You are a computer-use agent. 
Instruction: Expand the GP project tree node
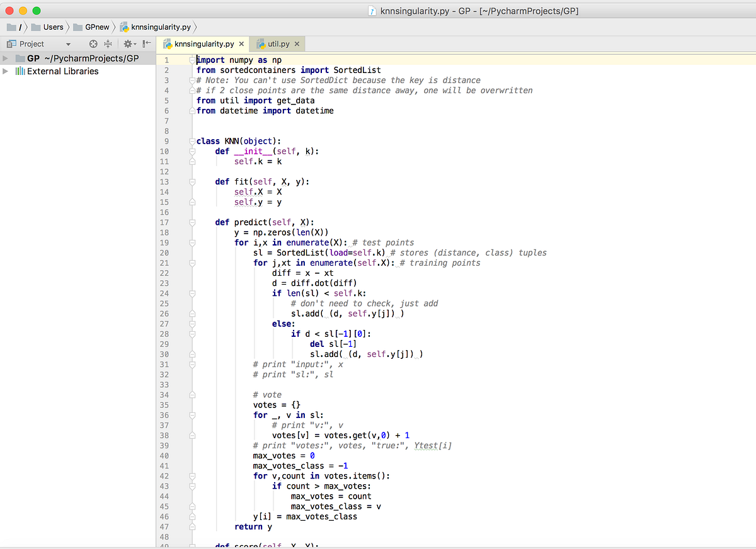pyautogui.click(x=6, y=58)
